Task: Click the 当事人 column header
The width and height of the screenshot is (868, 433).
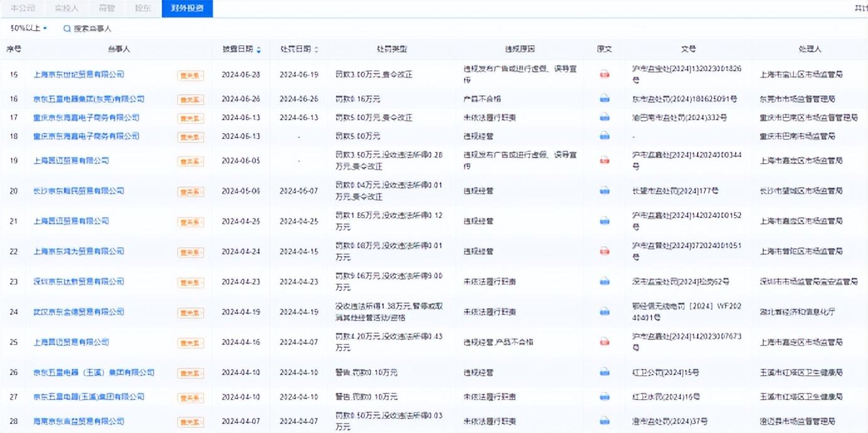Action: [119, 49]
